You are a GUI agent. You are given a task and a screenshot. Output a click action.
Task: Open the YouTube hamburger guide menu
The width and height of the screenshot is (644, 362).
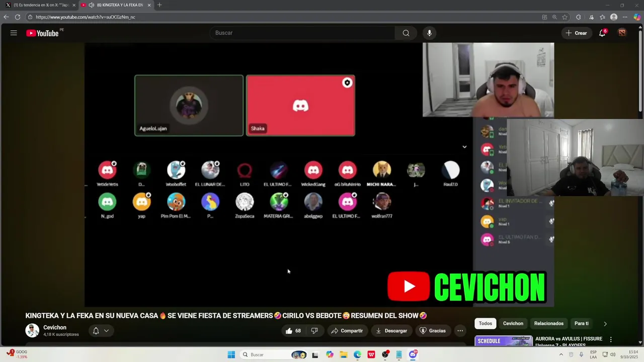coord(14,33)
